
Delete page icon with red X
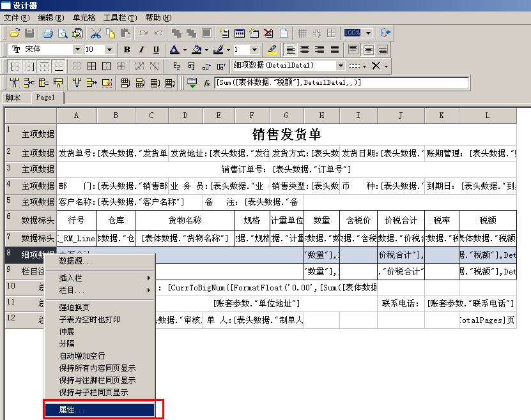268,33
